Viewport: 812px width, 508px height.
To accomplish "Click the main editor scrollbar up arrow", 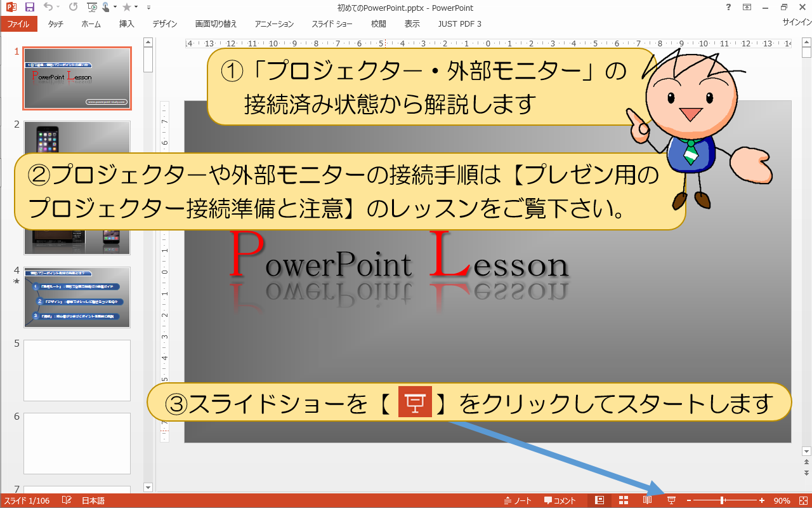I will point(806,42).
